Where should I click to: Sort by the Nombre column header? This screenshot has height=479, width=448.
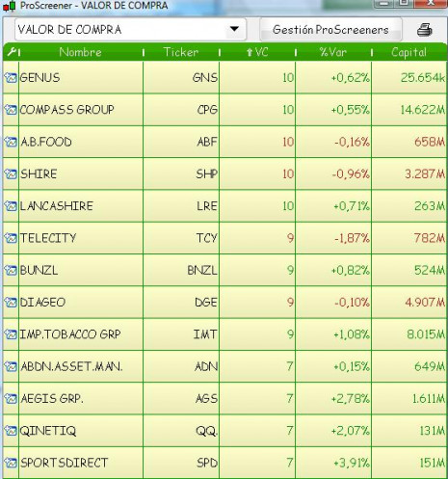point(80,52)
